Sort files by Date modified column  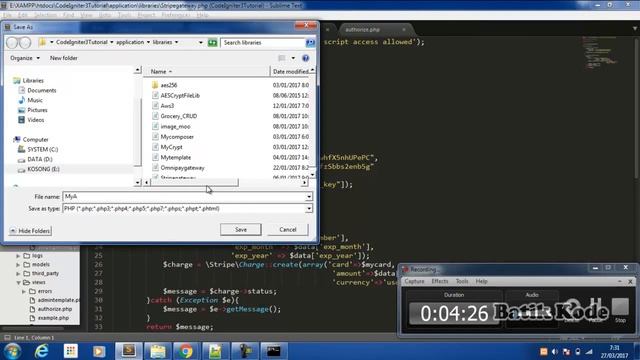(291, 71)
